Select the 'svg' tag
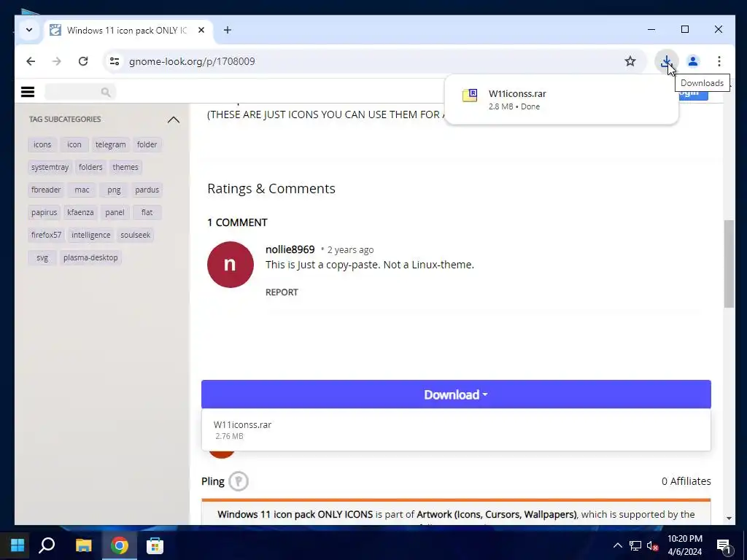 point(42,257)
